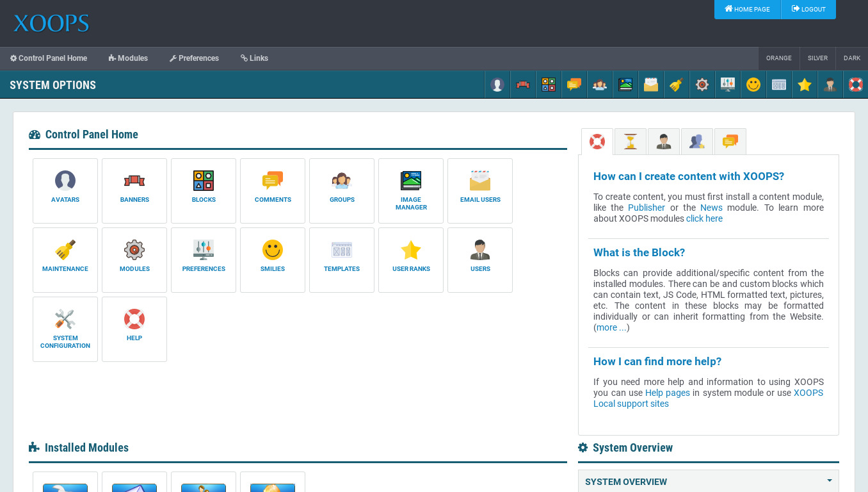Switch to the hourglass tab

[631, 142]
